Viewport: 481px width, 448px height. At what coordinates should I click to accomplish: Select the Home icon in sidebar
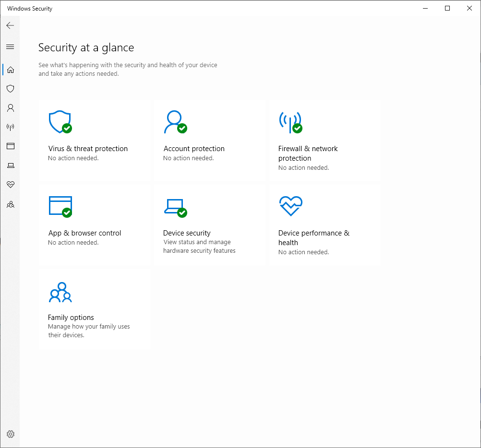(x=11, y=70)
